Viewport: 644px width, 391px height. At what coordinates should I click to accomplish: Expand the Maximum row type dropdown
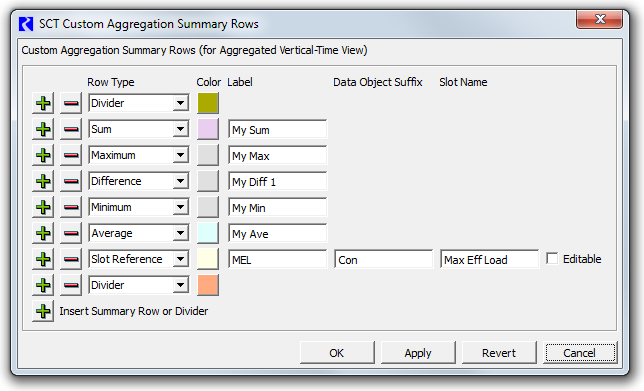(x=180, y=155)
